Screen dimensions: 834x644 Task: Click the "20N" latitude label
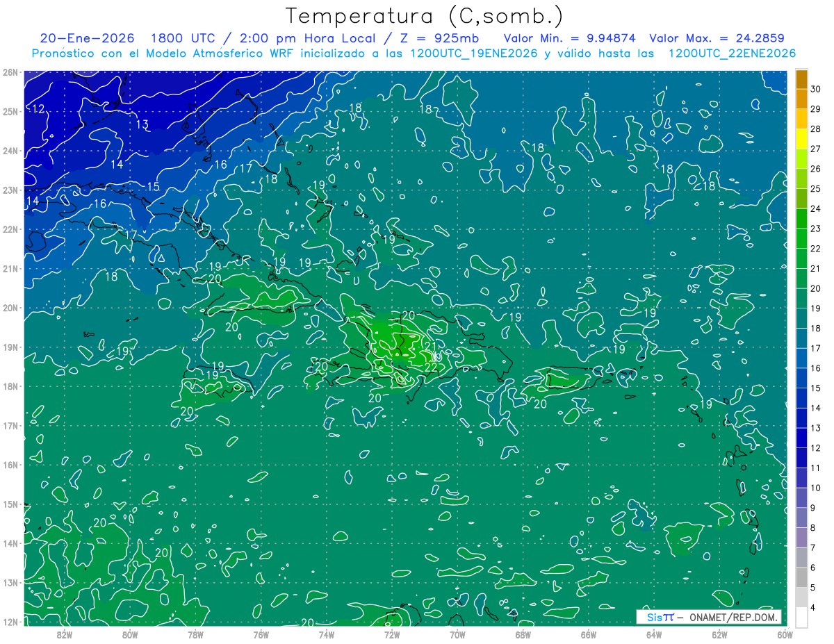pyautogui.click(x=10, y=308)
